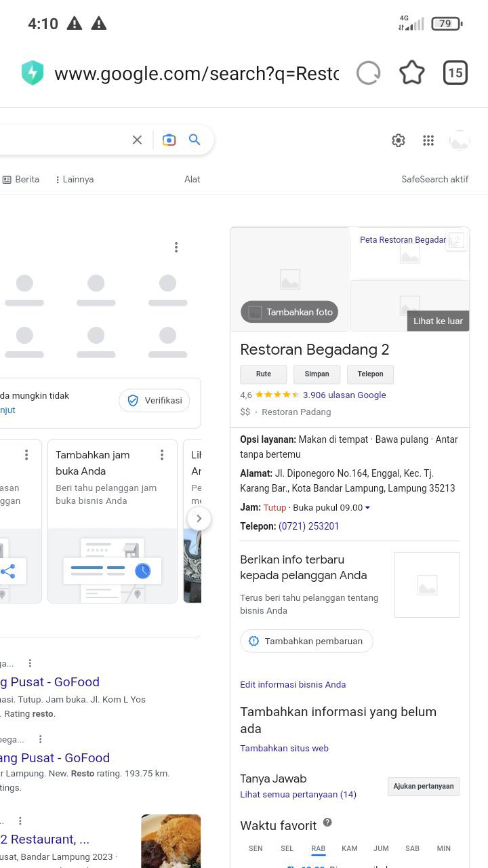Expand opening hours next to Buka pukul 09.00
488x868 pixels.
367,508
